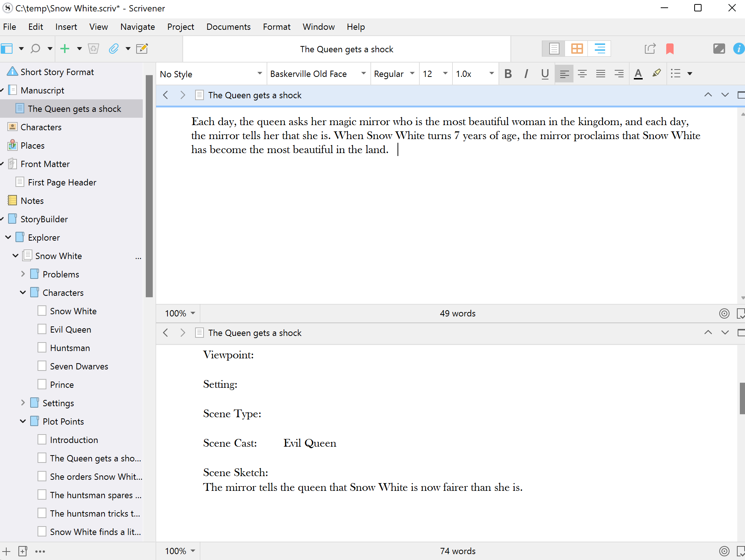The width and height of the screenshot is (745, 560).
Task: Click the attachment paperclip icon
Action: (114, 49)
